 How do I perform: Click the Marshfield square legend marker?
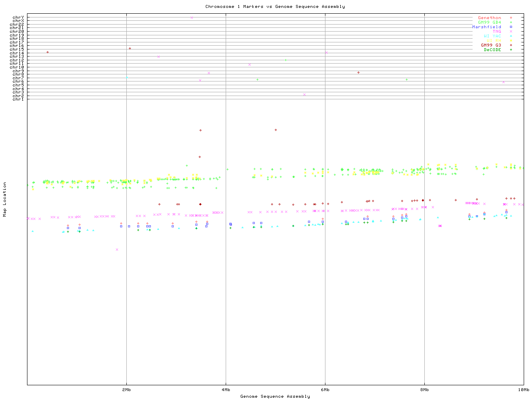coord(511,27)
